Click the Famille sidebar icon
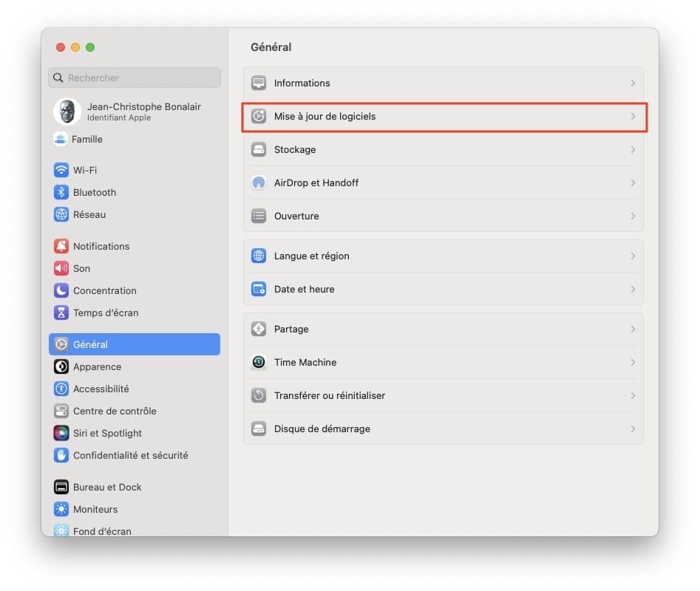The width and height of the screenshot is (700, 591). [61, 139]
